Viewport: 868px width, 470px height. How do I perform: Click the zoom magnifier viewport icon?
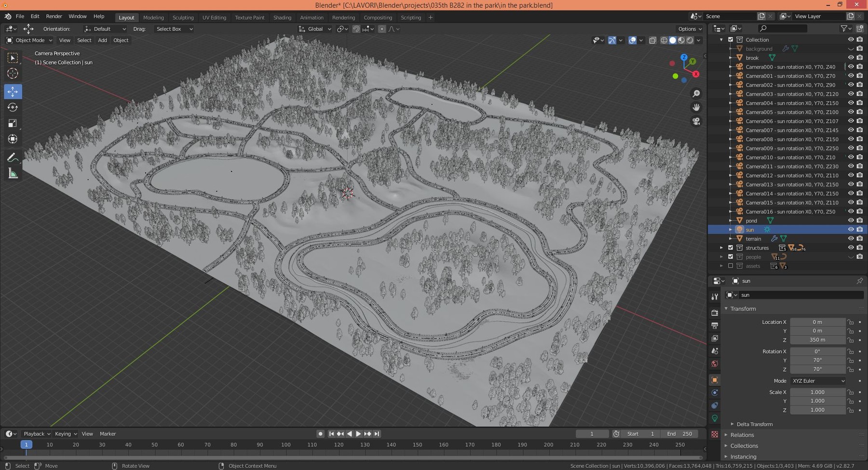coord(696,94)
